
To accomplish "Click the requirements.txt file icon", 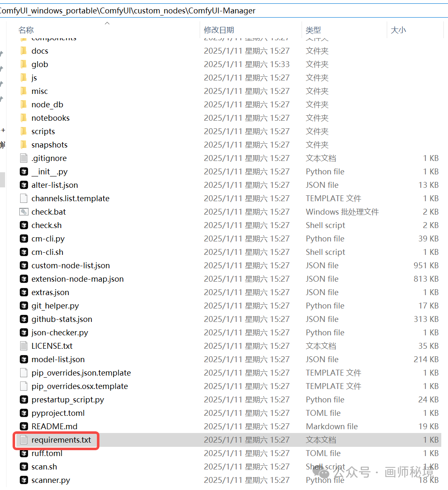I will [x=24, y=440].
